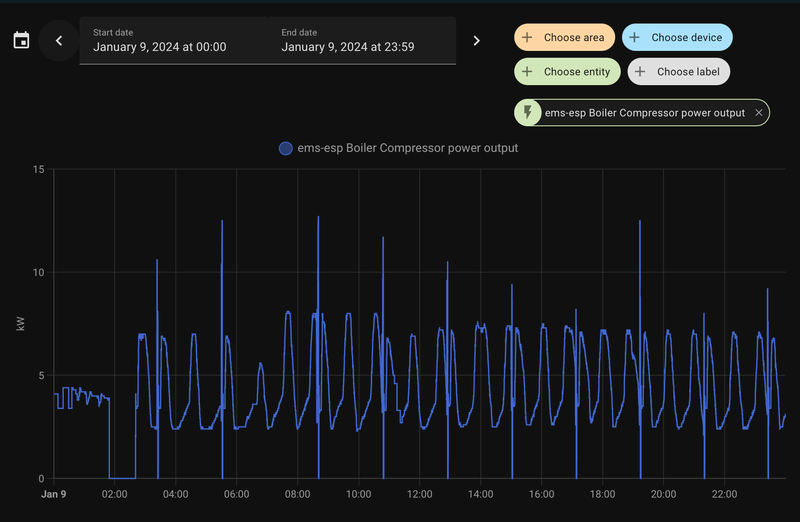This screenshot has width=800, height=522.
Task: Open the calendar date picker icon
Action: [21, 41]
